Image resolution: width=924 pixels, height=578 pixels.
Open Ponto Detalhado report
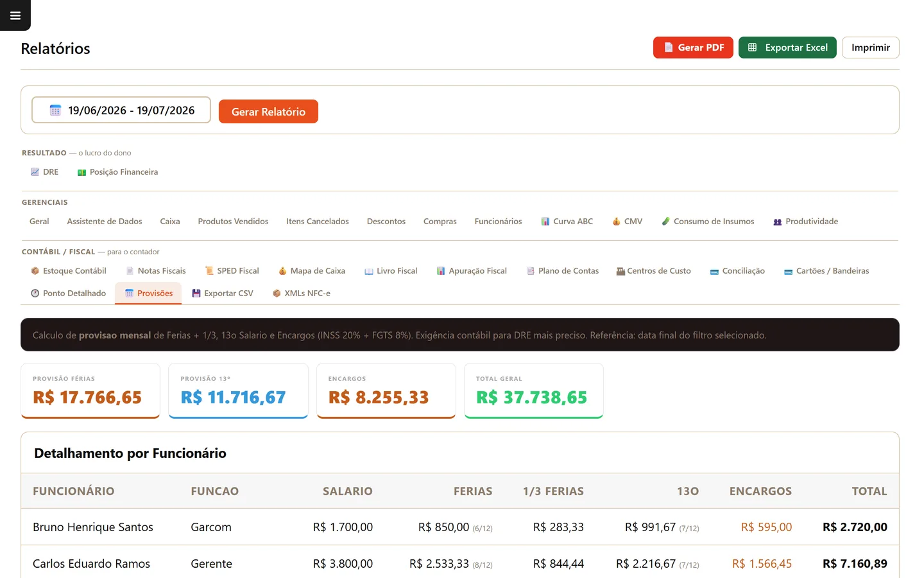point(69,293)
